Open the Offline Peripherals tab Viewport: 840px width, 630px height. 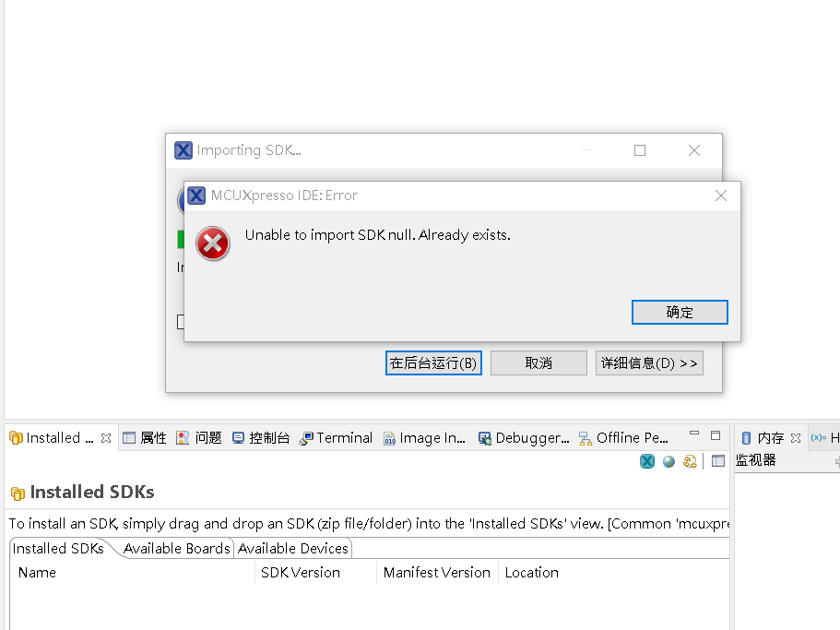[x=623, y=437]
